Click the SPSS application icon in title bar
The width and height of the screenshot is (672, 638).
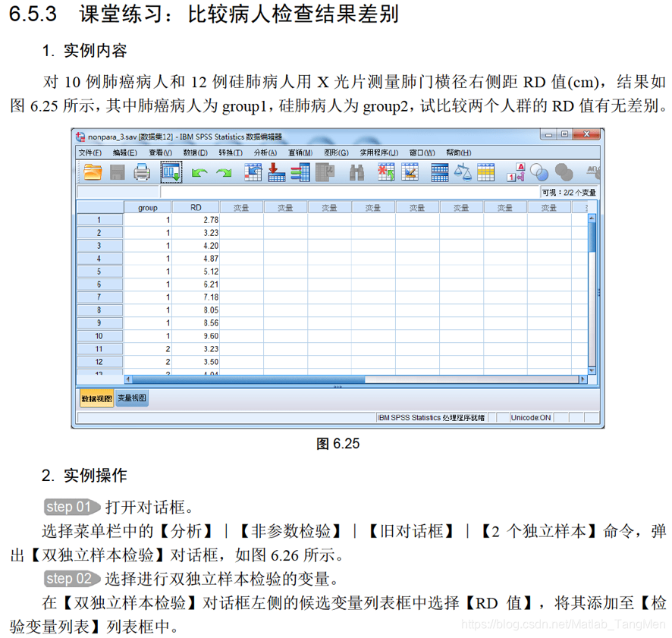(x=80, y=137)
